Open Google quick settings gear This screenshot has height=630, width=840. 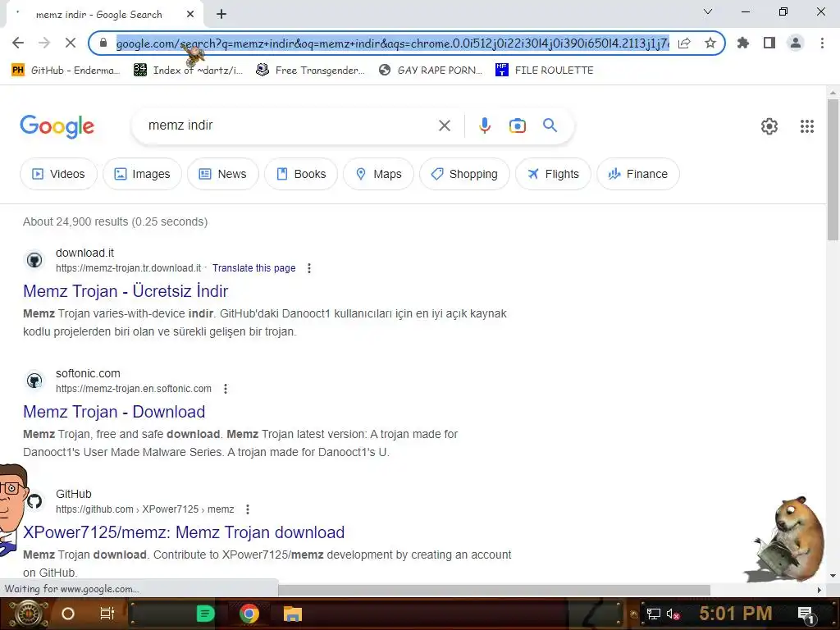pos(769,126)
